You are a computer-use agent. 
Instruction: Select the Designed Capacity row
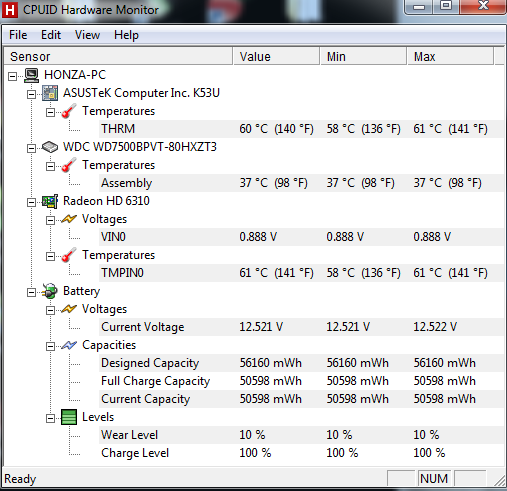[x=301, y=363]
